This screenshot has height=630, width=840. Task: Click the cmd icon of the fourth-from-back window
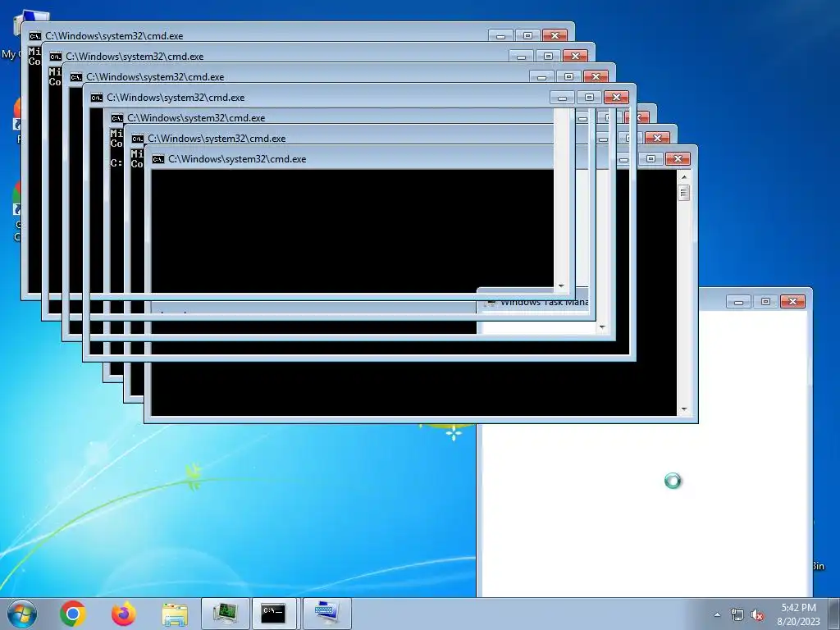(97, 98)
